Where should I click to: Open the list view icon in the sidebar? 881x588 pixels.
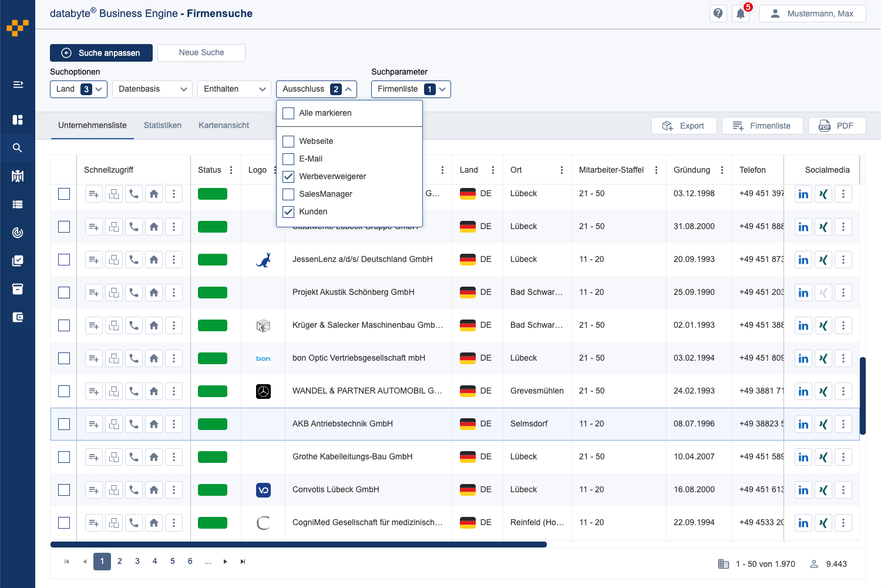click(18, 204)
